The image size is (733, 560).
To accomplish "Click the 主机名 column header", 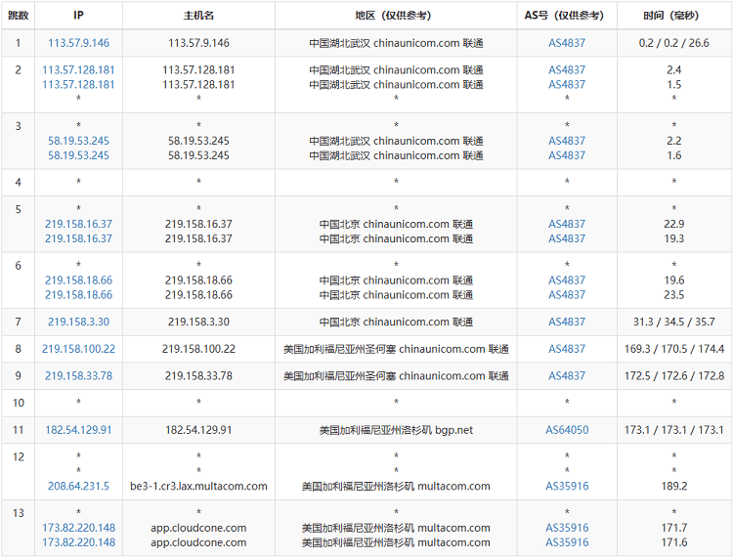I will tap(198, 16).
